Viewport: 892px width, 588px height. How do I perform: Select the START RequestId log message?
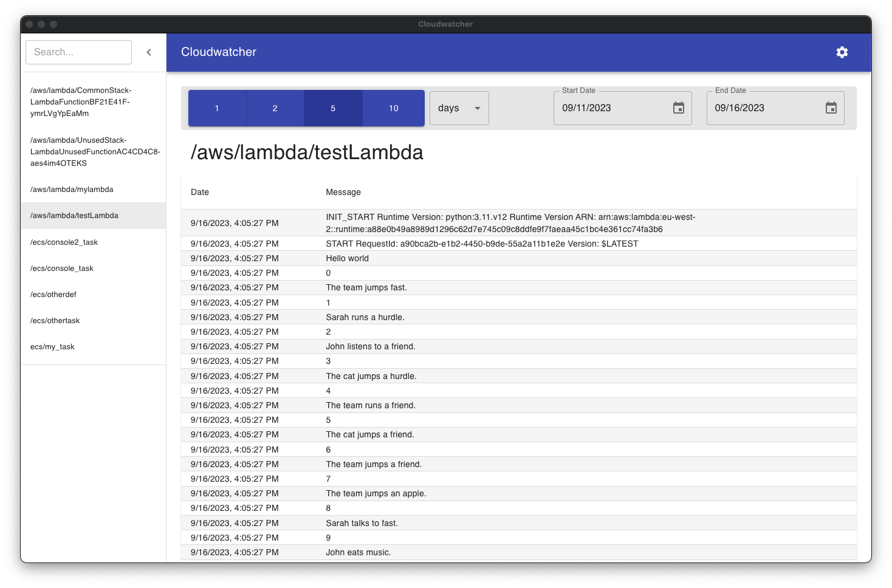click(482, 244)
